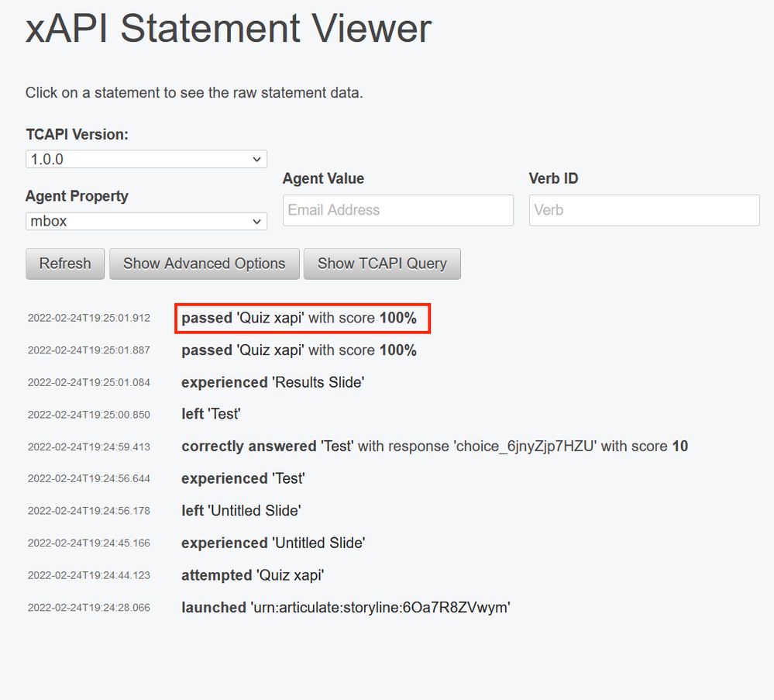774x700 pixels.
Task: Select the second passed 'Quiz xapi' statement
Action: click(299, 350)
